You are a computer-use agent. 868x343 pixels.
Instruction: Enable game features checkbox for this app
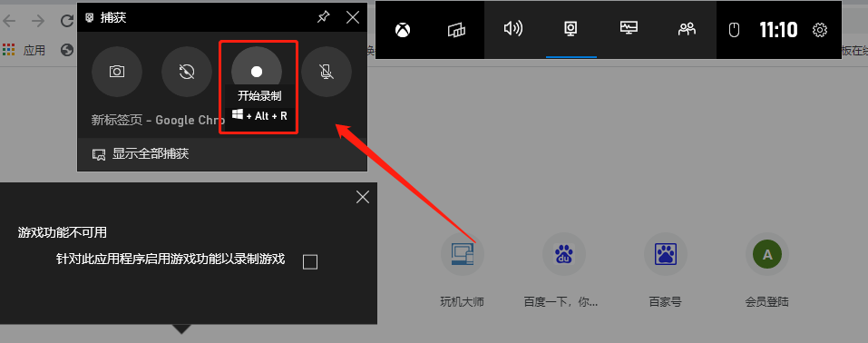point(310,261)
